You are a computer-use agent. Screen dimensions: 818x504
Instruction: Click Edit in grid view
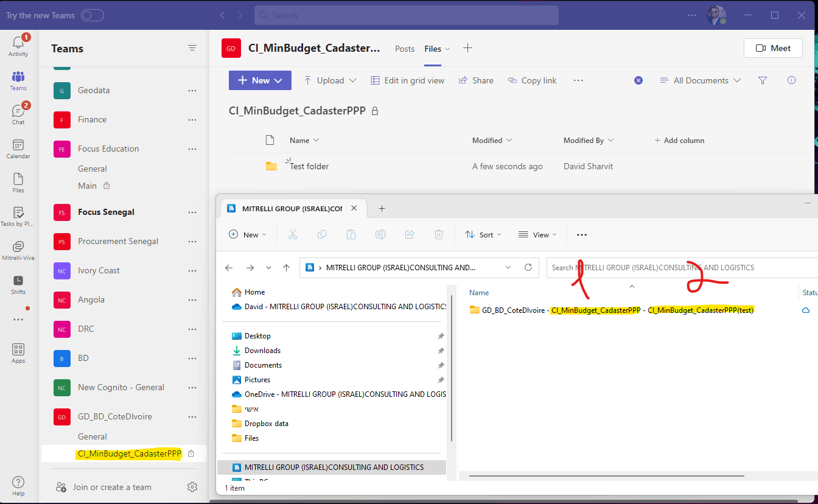pyautogui.click(x=407, y=80)
